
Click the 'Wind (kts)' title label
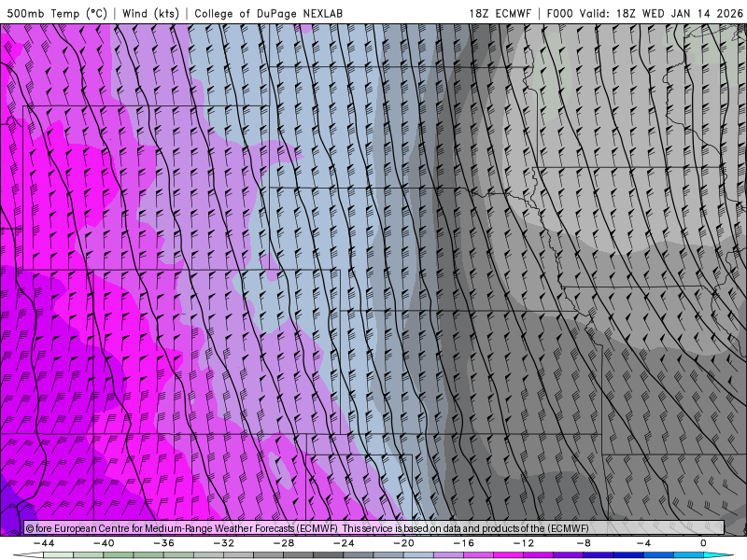pos(150,13)
